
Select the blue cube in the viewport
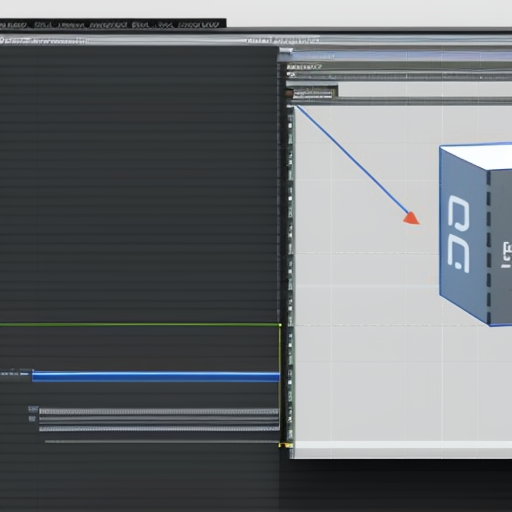(476, 234)
